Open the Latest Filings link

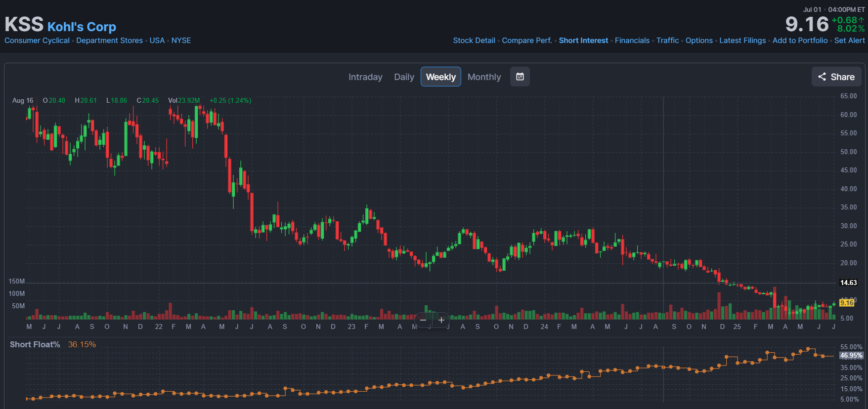742,41
